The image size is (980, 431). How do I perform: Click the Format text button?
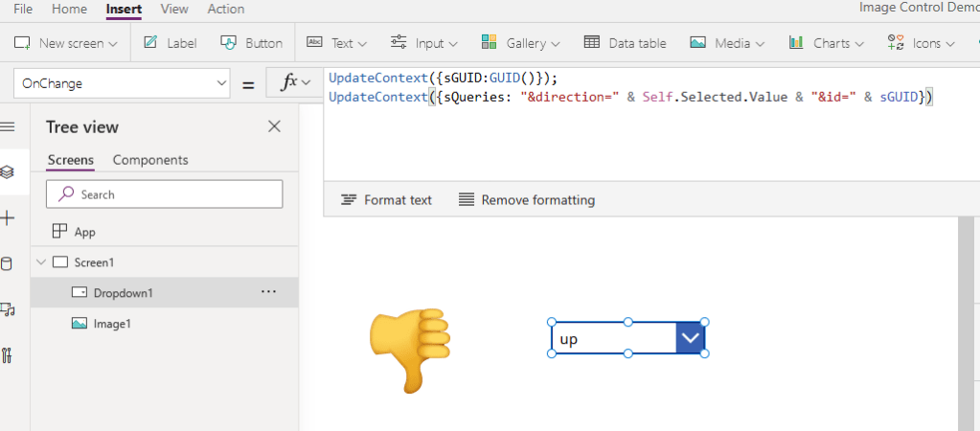(386, 200)
